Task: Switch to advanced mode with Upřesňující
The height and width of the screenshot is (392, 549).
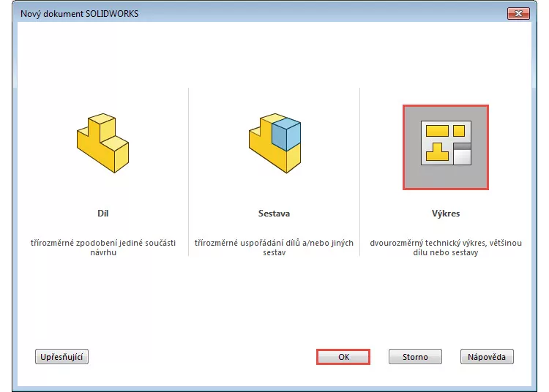Action: (x=61, y=357)
